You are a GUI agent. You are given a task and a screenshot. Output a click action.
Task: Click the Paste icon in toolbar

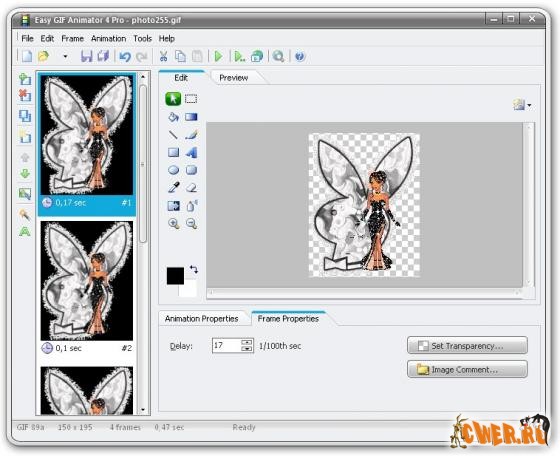tap(197, 56)
